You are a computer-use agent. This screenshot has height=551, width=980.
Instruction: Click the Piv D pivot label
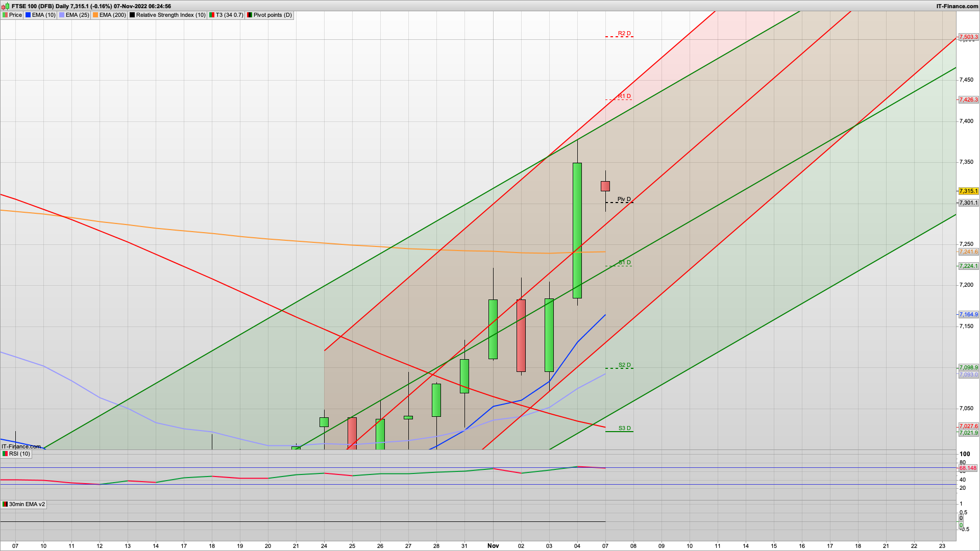[624, 199]
